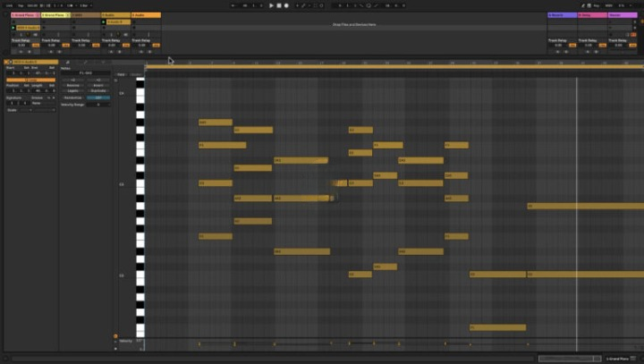Image resolution: width=644 pixels, height=364 pixels.
Task: Open the Scale root note dropdown
Action: (25, 110)
